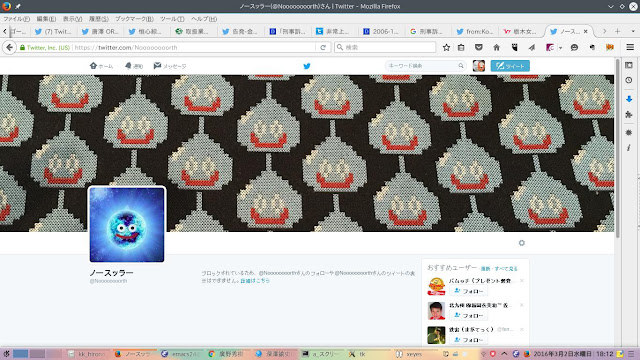Screen dimensions: 640x360
Task: Switch to the 'from:Ko...' tab
Action: pos(474,31)
